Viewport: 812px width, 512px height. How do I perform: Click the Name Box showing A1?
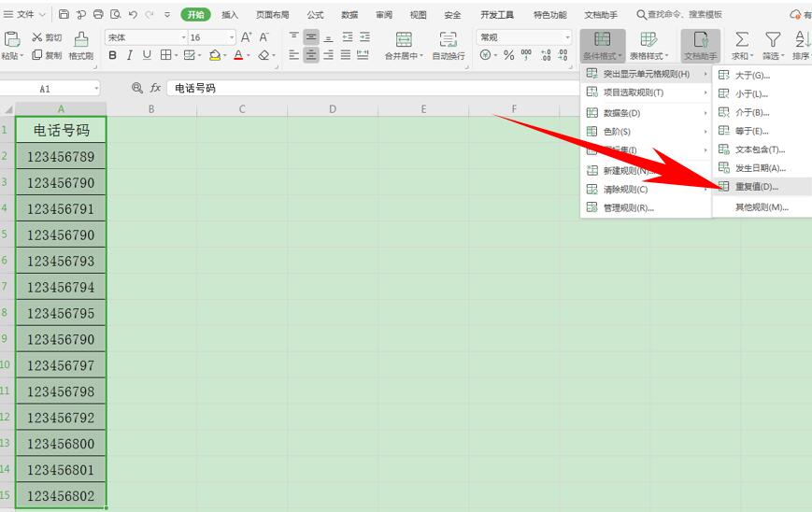[50, 89]
